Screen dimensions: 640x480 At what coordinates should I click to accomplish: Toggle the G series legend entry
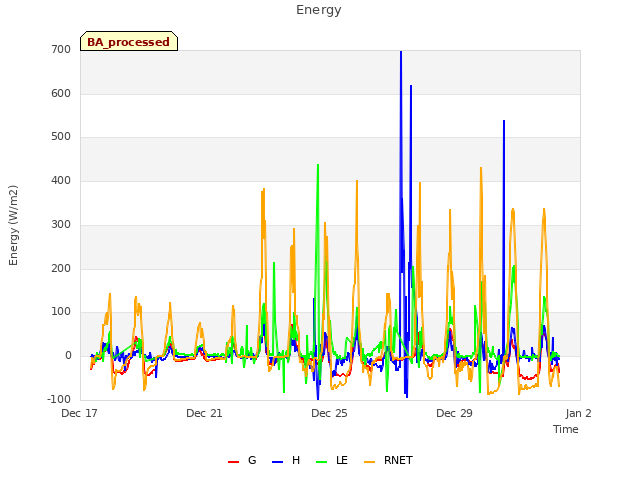[x=242, y=460]
